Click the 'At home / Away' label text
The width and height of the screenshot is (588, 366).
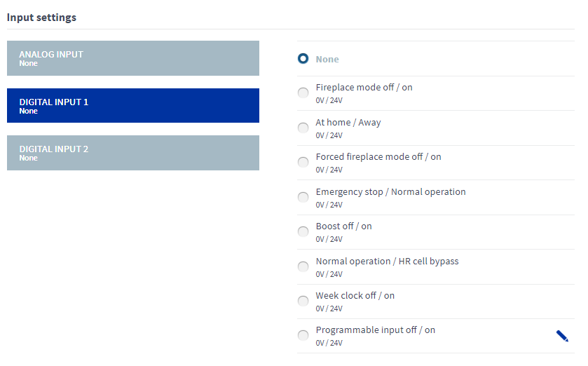pyautogui.click(x=348, y=122)
